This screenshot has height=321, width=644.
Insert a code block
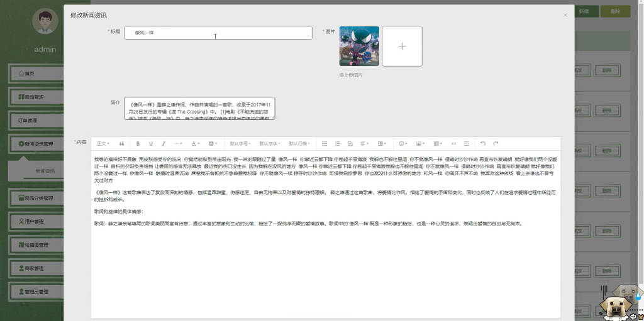[x=453, y=144]
